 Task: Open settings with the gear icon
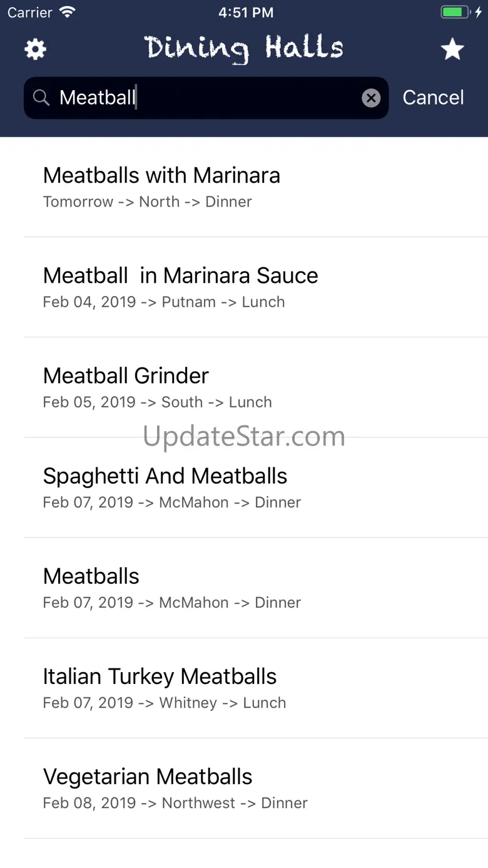coord(35,49)
